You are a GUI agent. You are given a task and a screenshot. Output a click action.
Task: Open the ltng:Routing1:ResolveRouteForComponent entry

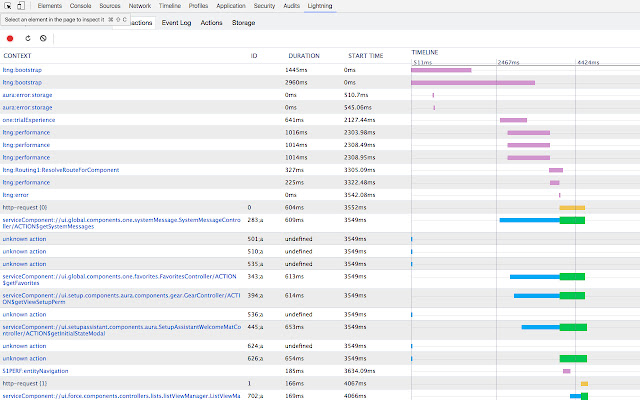[58, 170]
